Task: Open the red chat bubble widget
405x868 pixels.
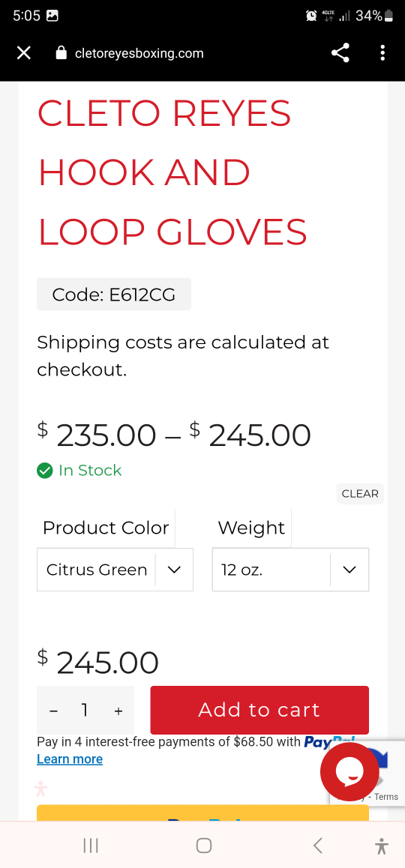Action: coord(349,771)
